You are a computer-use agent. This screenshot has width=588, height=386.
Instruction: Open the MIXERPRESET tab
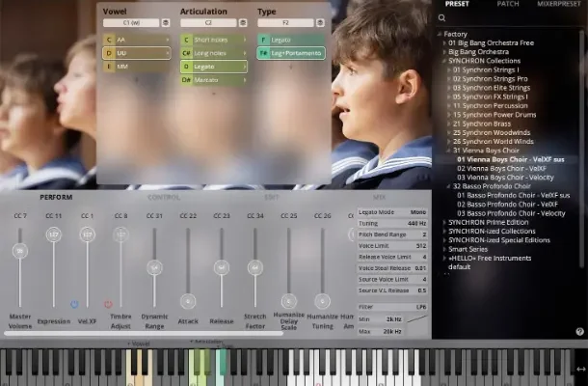pos(560,4)
